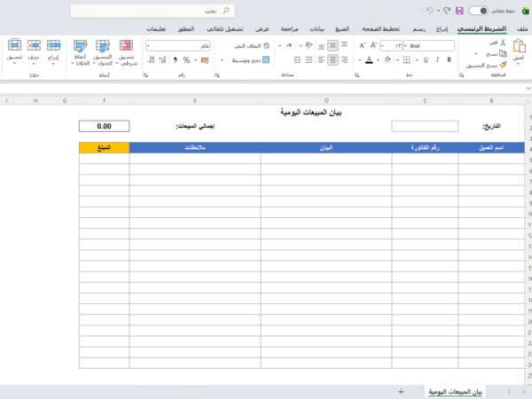Image resolution: width=532 pixels, height=399 pixels.
Task: Click the font color red A swatch
Action: click(x=370, y=60)
